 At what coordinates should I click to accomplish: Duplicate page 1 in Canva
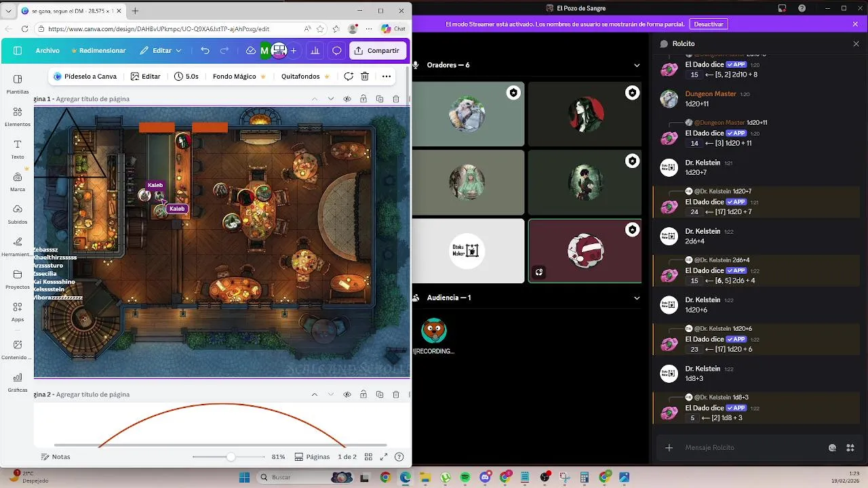[x=380, y=99]
